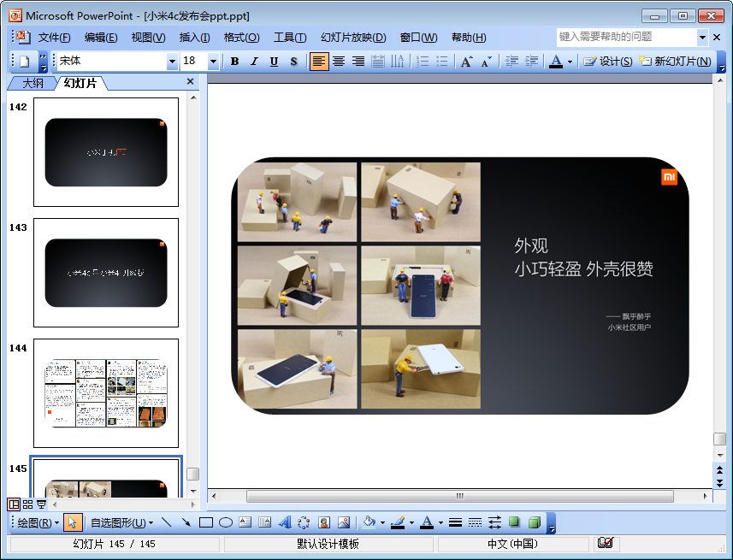Click Change Text Direction icon
This screenshot has height=560, width=733.
click(x=398, y=62)
